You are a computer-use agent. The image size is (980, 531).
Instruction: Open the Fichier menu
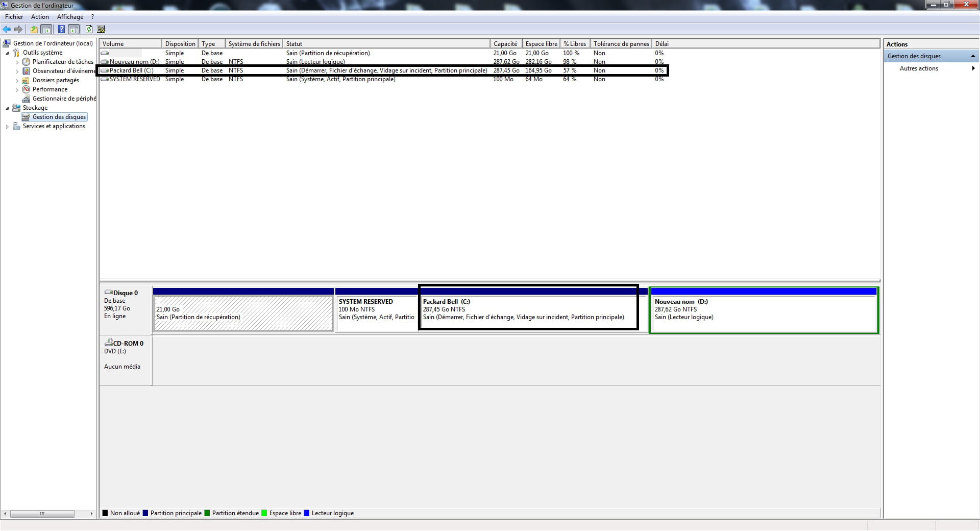14,17
